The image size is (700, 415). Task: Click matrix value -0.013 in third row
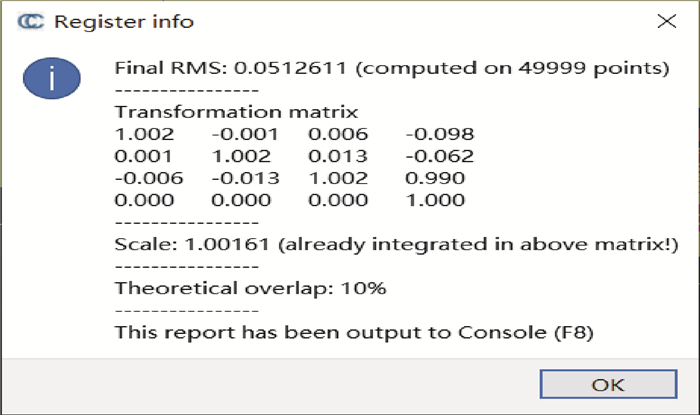[x=241, y=178]
